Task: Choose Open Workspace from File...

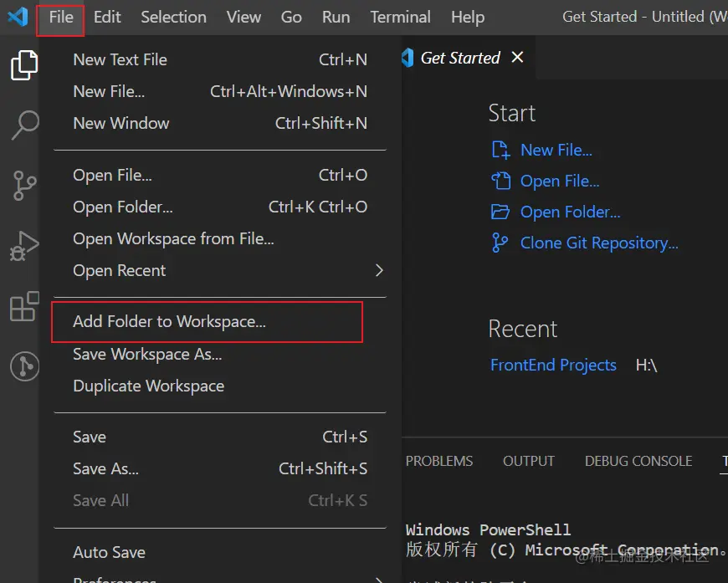Action: [220, 238]
